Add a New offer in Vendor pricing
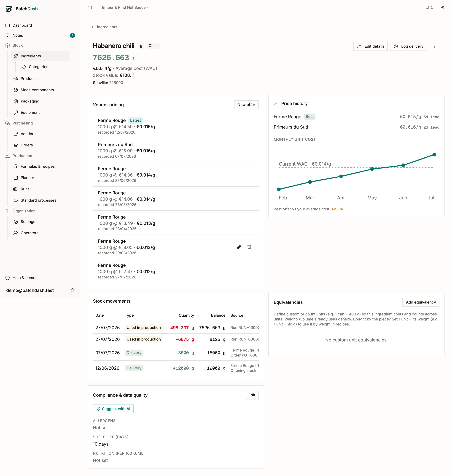Image resolution: width=452 pixels, height=476 pixels. 246,105
